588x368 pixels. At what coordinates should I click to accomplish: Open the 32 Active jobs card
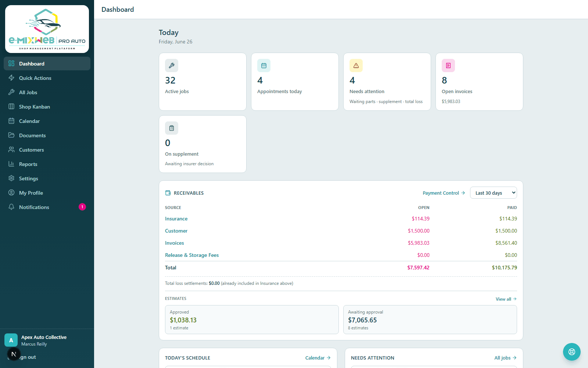(202, 82)
